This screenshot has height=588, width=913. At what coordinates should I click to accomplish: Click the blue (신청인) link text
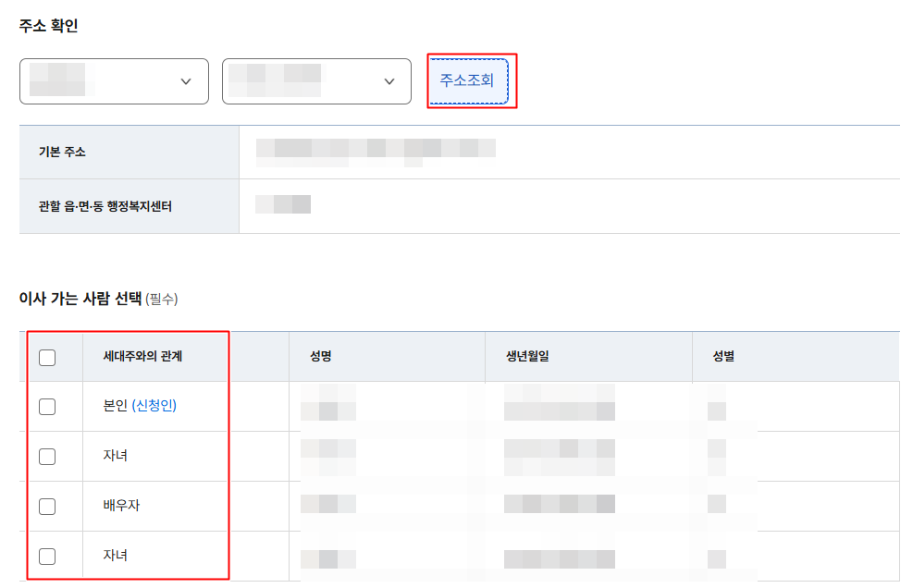[154, 407]
